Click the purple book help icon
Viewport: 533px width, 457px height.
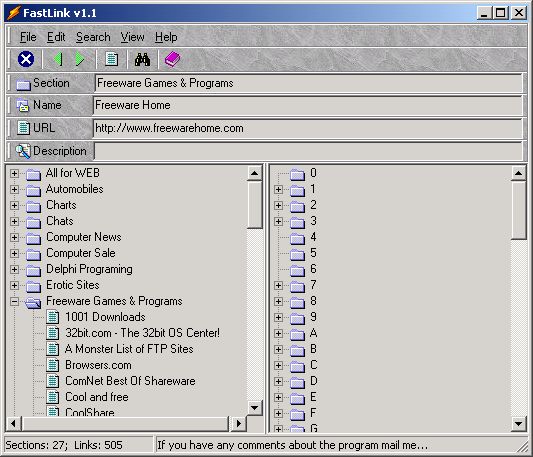point(172,59)
